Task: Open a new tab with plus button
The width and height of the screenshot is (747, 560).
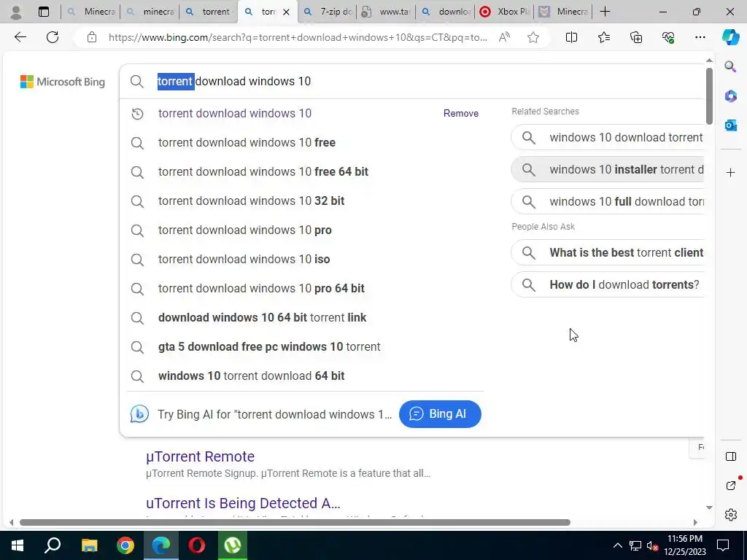Action: coord(605,12)
